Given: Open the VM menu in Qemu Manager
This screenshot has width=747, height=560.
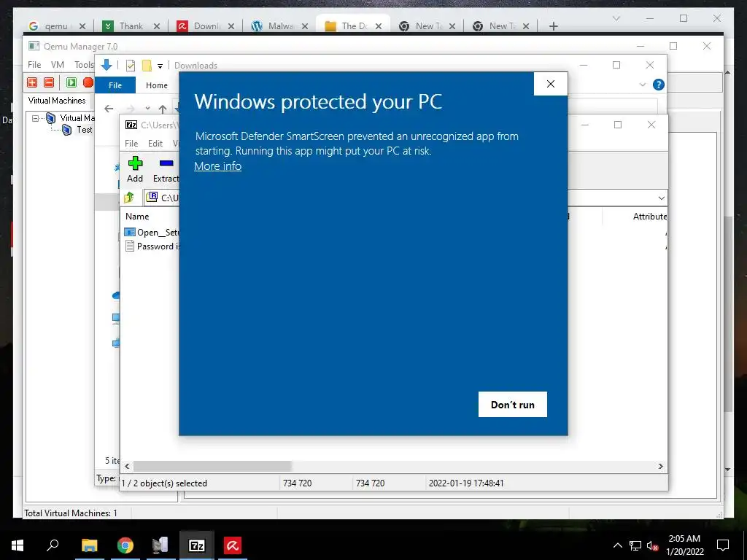Looking at the screenshot, I should click(x=58, y=65).
